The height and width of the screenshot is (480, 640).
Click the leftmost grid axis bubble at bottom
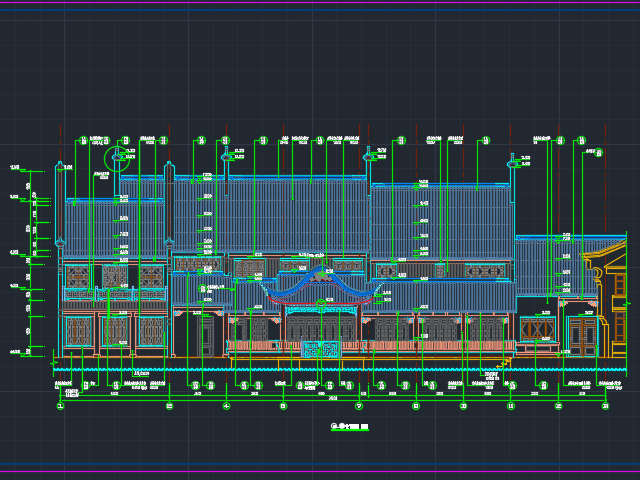60,406
